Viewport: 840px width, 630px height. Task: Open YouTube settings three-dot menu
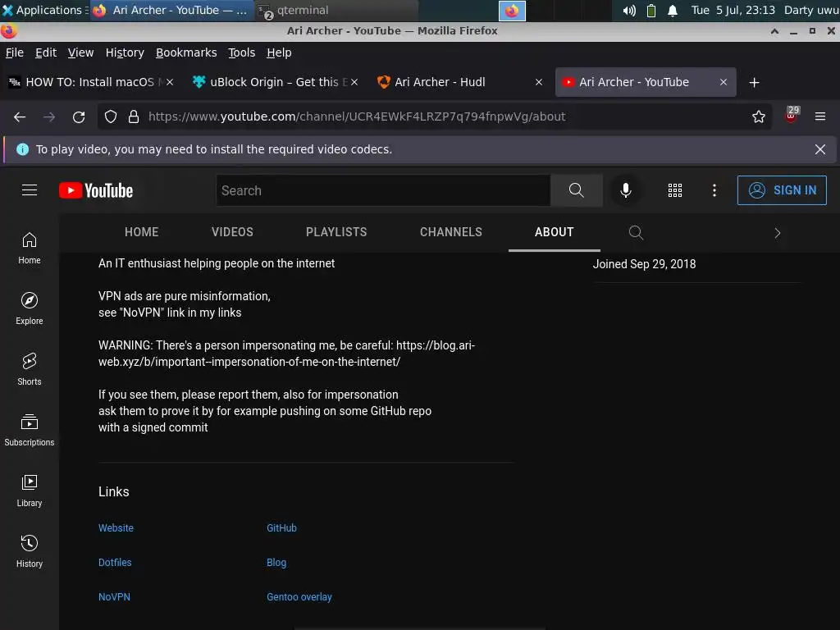click(x=714, y=190)
